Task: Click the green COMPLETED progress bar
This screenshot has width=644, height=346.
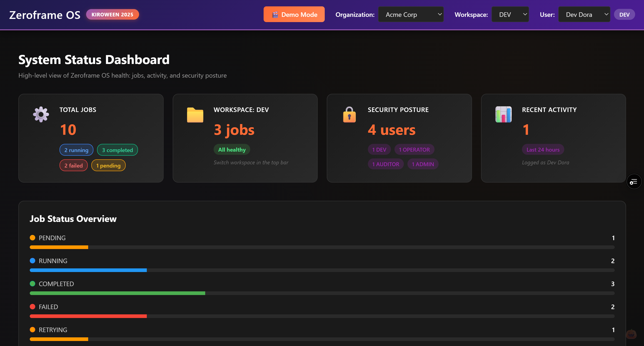Action: (x=117, y=293)
